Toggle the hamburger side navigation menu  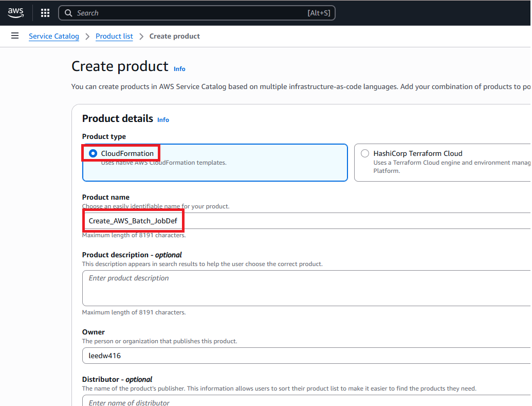pos(15,36)
